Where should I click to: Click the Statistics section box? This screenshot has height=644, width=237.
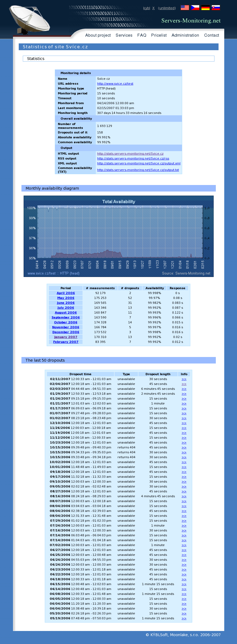click(x=119, y=59)
